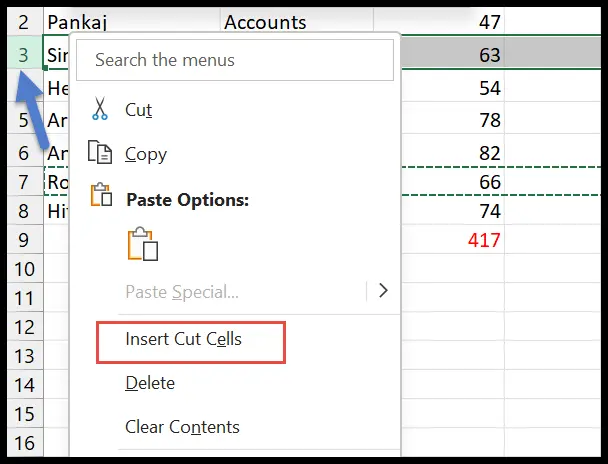Choose Clear Contents menu entry
Screen dimensions: 608x464
pyautogui.click(x=182, y=427)
